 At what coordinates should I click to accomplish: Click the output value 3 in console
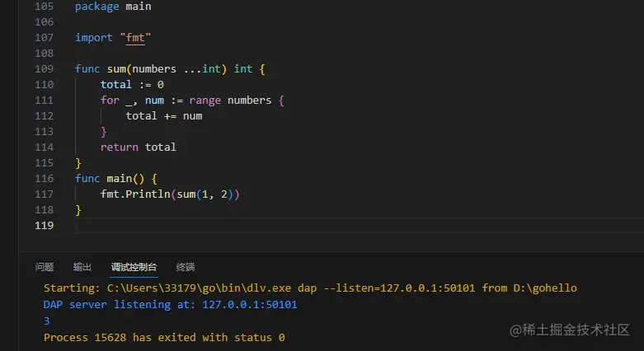click(46, 321)
